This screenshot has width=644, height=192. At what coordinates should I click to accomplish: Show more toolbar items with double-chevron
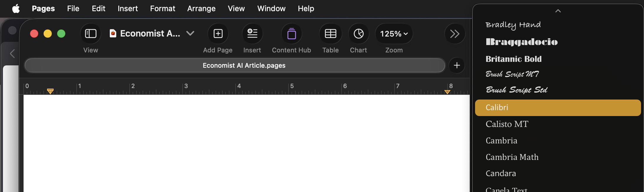point(455,34)
